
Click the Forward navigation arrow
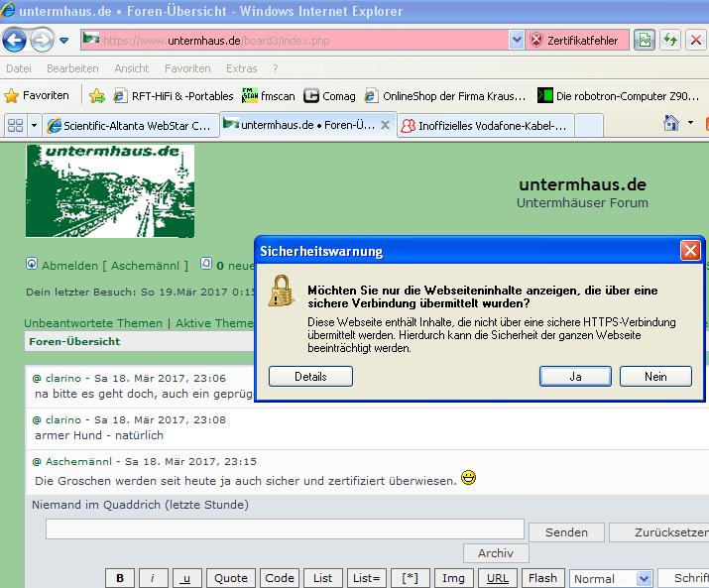click(43, 41)
